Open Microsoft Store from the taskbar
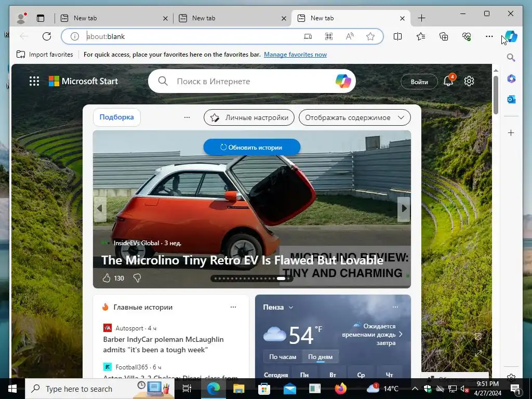The width and height of the screenshot is (532, 399). click(x=264, y=389)
